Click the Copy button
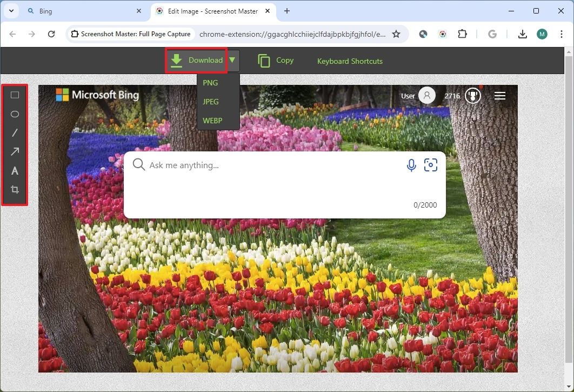This screenshot has height=392, width=574. (276, 61)
